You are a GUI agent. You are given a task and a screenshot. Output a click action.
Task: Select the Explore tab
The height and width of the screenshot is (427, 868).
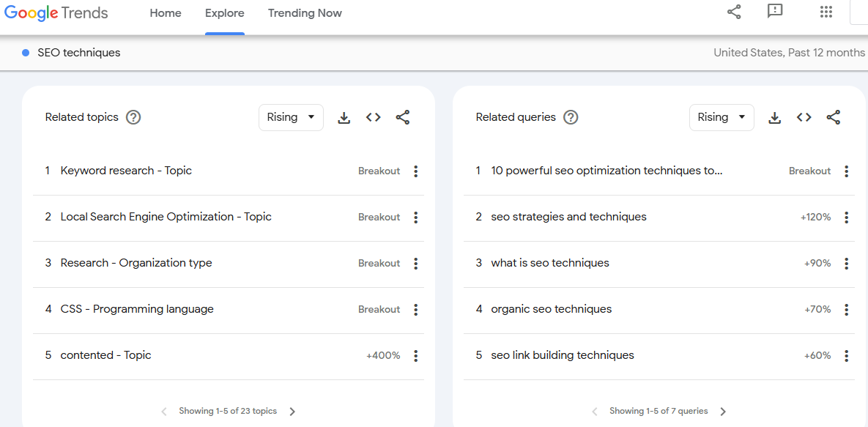[x=225, y=13]
